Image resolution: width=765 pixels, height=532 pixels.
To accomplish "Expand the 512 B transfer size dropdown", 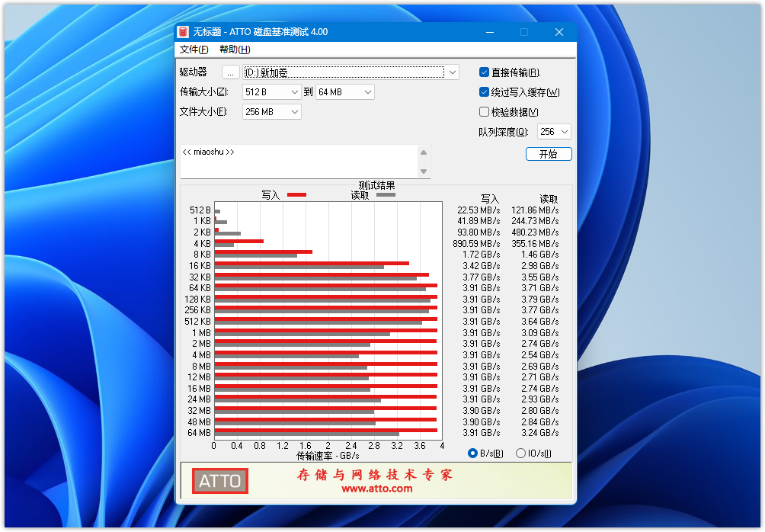I will click(295, 92).
